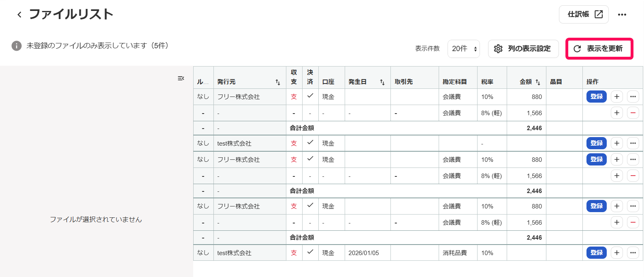Screen dimensions: 644x277
Task: Click 登録 on the third フリー株式会社 row
Action: tap(596, 206)
